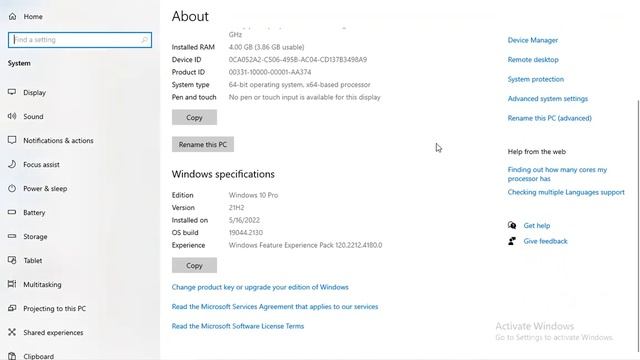The image size is (640, 360).
Task: Open Device Manager link
Action: [533, 40]
